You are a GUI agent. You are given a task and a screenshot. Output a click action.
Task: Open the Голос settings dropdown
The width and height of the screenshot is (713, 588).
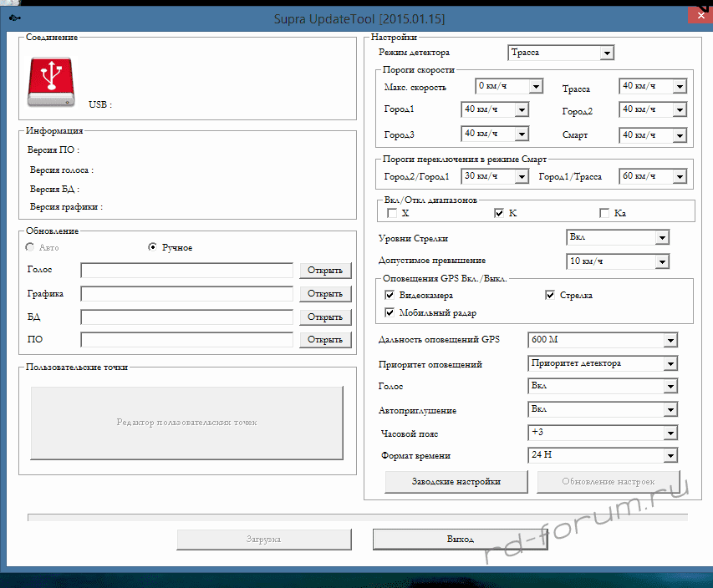[603, 386]
